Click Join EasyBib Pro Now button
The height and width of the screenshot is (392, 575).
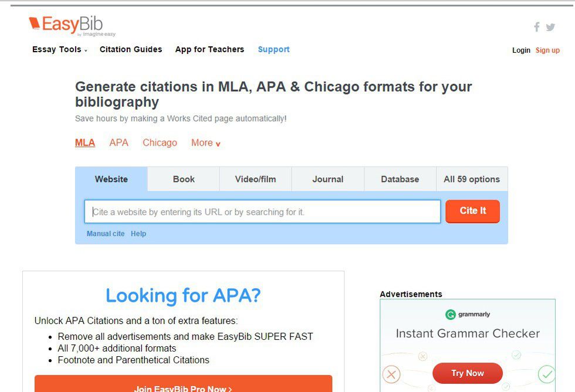coord(183,385)
